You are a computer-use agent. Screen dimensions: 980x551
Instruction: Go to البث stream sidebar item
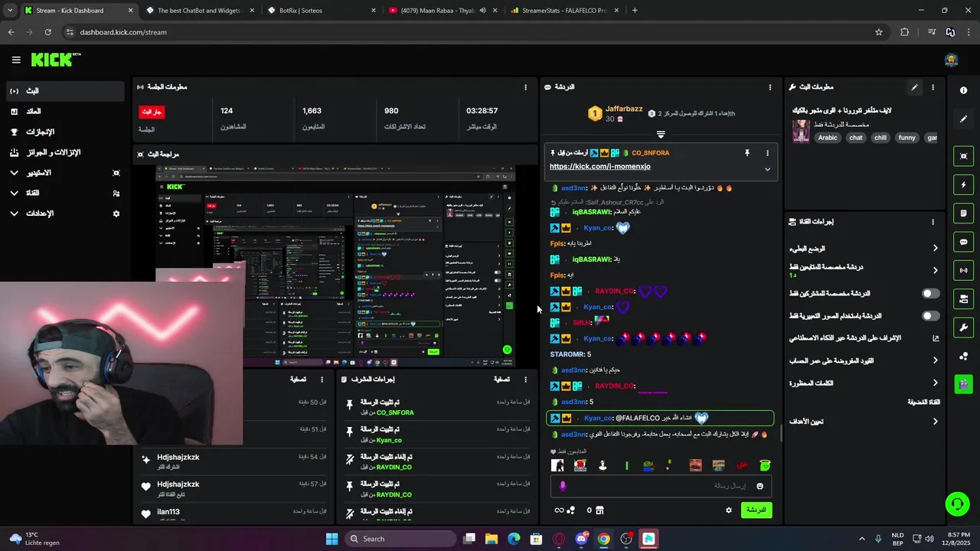pos(64,91)
